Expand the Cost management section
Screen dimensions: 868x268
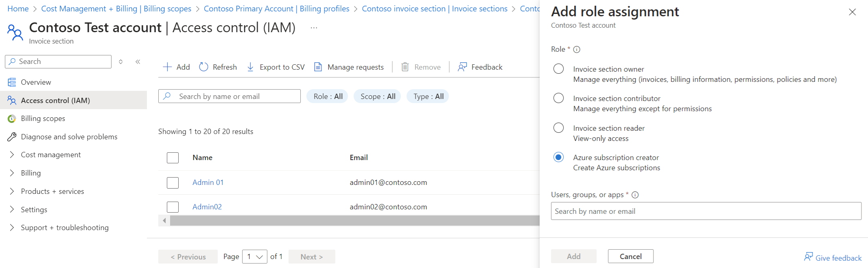point(12,155)
